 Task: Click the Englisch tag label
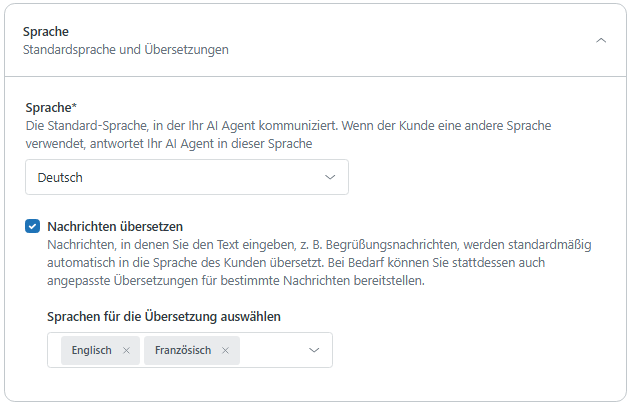[92, 350]
